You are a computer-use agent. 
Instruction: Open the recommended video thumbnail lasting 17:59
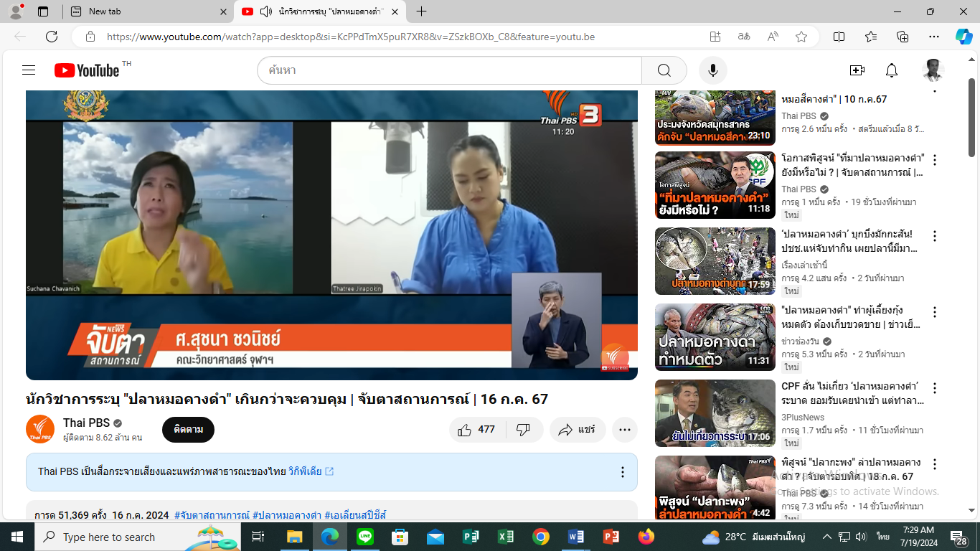click(x=715, y=261)
